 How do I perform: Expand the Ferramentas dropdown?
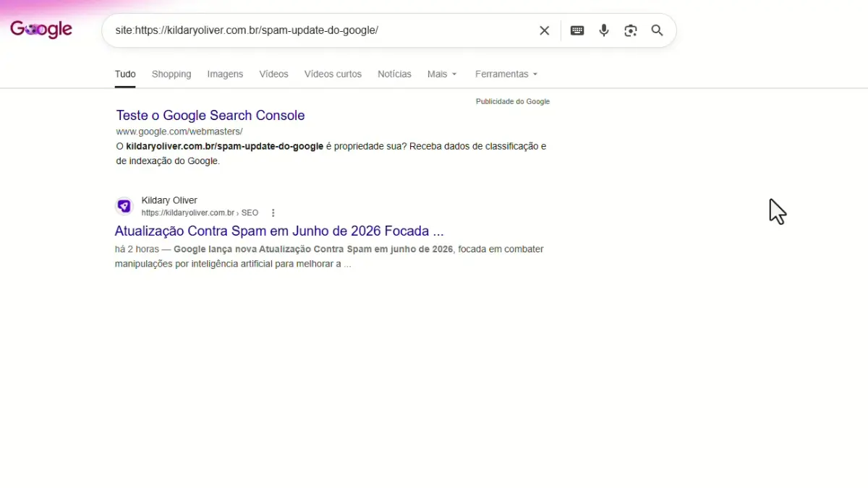click(x=506, y=74)
